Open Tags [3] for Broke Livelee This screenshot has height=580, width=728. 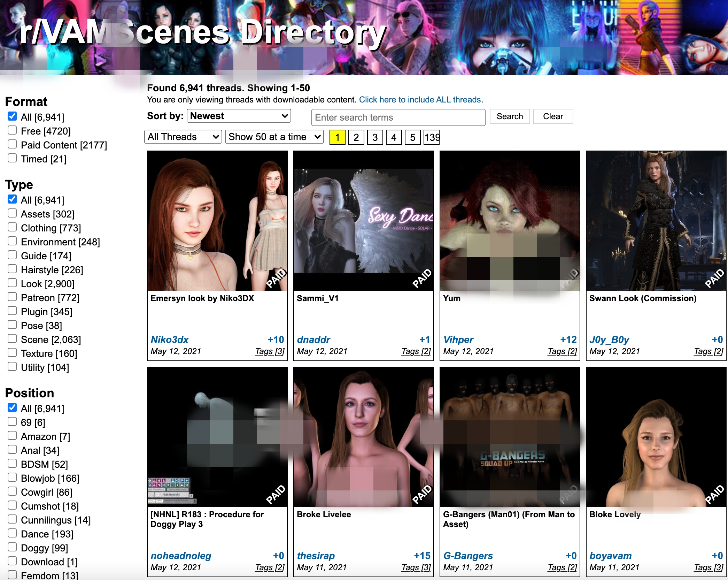(x=416, y=567)
